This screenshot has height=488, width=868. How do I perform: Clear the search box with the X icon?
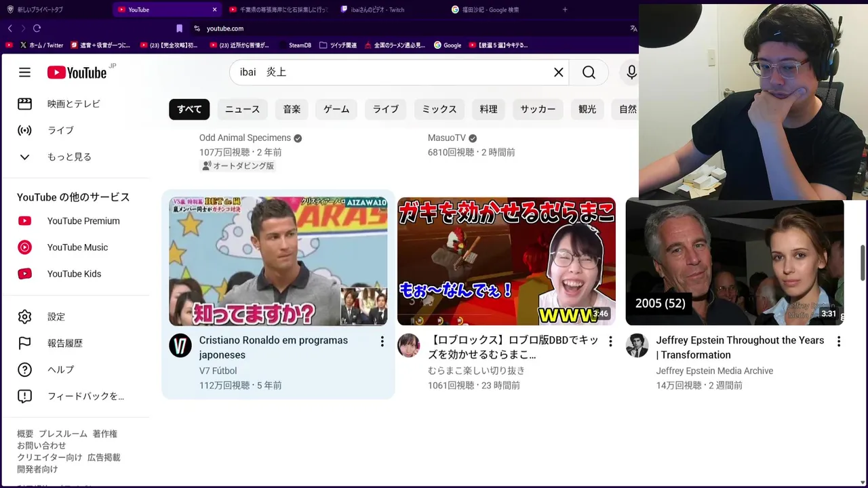pos(559,73)
